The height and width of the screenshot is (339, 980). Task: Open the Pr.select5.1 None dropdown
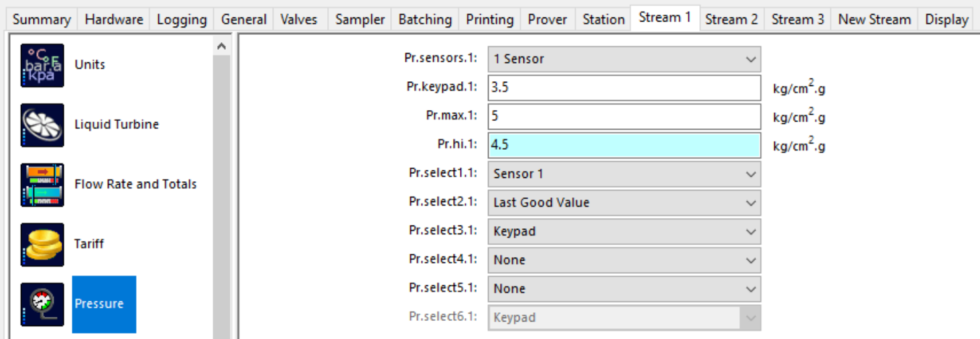pyautogui.click(x=624, y=289)
